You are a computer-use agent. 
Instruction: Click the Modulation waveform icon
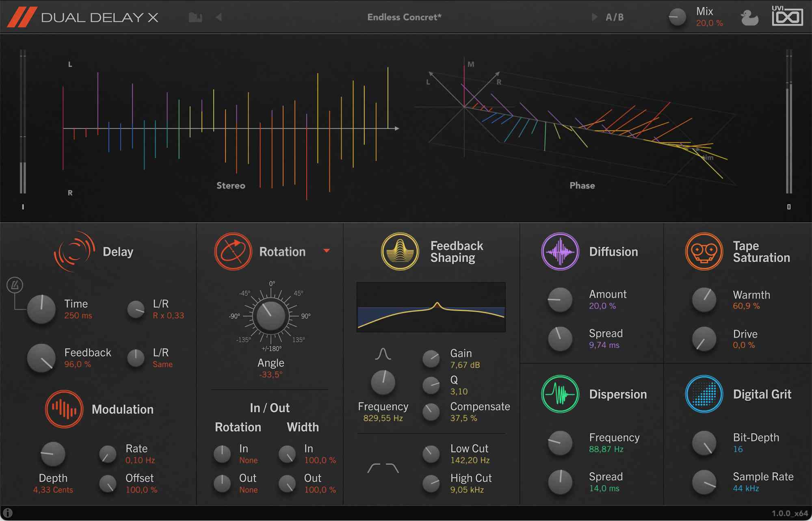pos(63,409)
